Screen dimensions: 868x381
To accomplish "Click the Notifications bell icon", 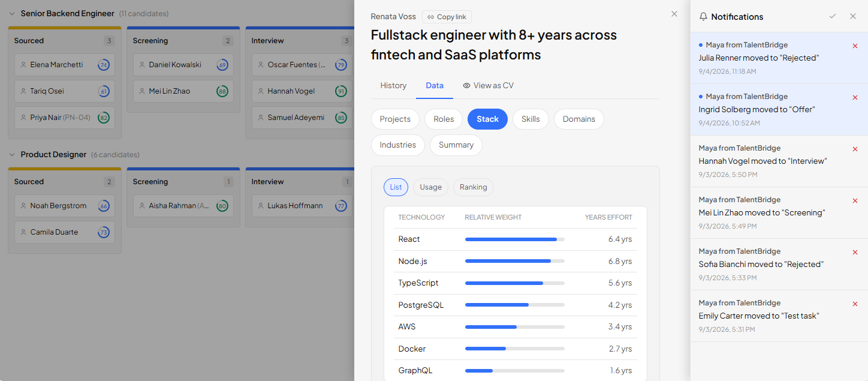I will 703,17.
